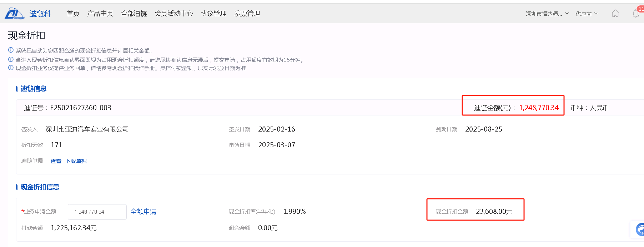Expand the 深圳市福达通 company dropdown
The height and width of the screenshot is (247, 644).
(x=547, y=14)
